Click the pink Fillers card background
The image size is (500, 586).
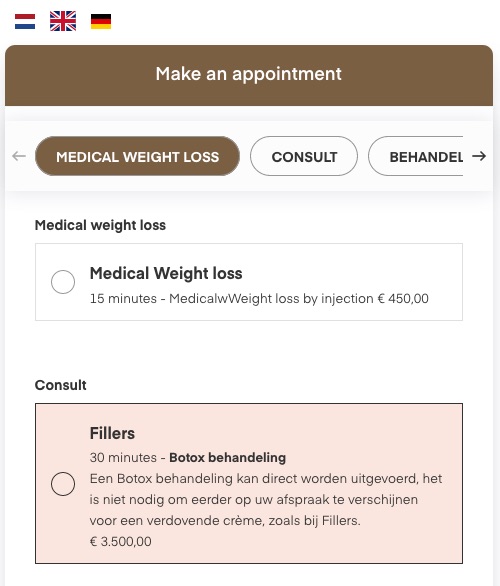[x=249, y=483]
